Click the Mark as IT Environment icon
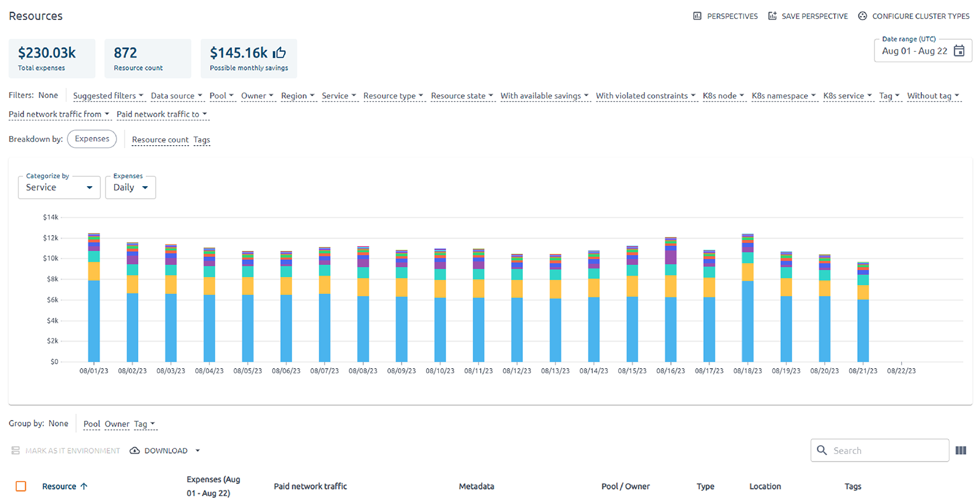 point(16,451)
